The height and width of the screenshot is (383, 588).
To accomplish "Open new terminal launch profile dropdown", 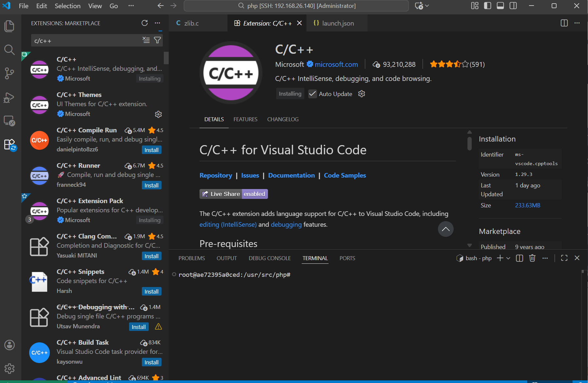I will point(508,258).
